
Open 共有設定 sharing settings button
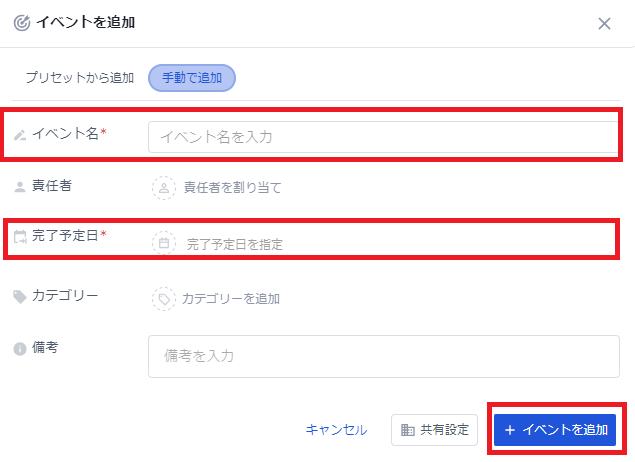coord(434,430)
